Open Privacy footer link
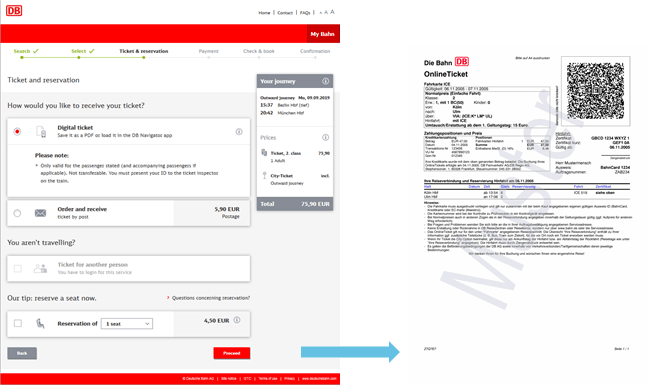 [289, 378]
